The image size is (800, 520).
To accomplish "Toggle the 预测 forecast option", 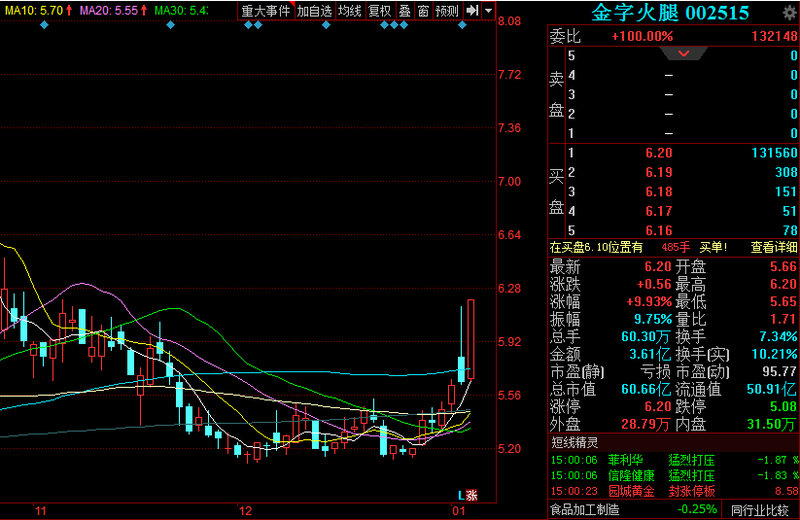I will [447, 11].
